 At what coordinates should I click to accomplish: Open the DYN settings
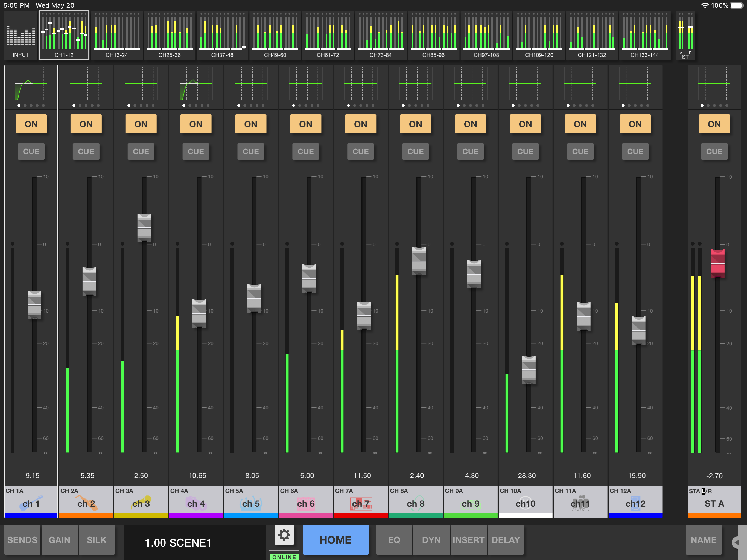point(431,540)
